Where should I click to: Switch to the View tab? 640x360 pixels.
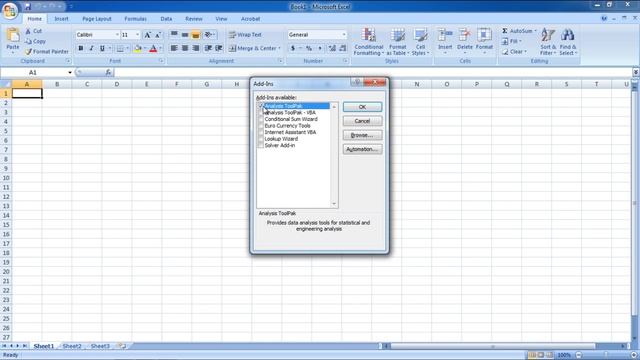[x=221, y=19]
